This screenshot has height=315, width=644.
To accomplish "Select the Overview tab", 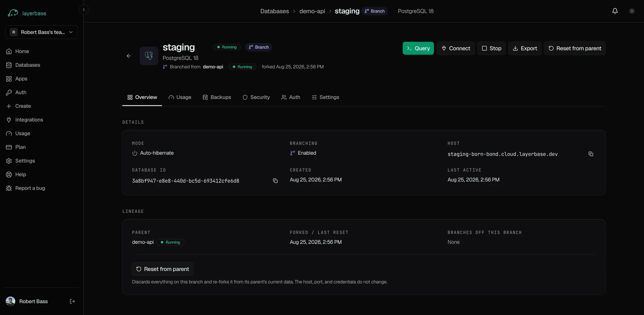I will pos(142,97).
